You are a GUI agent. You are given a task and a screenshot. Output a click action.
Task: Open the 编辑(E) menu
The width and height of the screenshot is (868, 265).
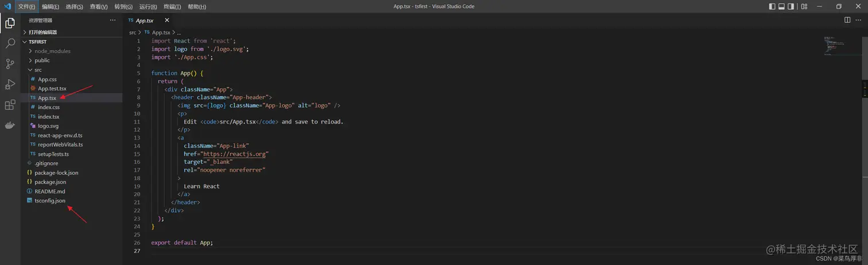[x=51, y=6]
